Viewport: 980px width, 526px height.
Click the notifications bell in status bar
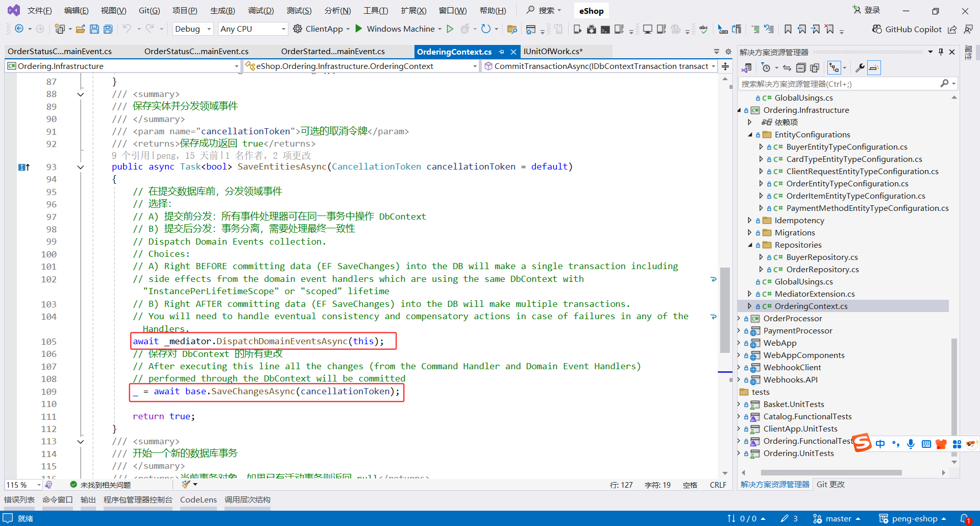(965, 519)
